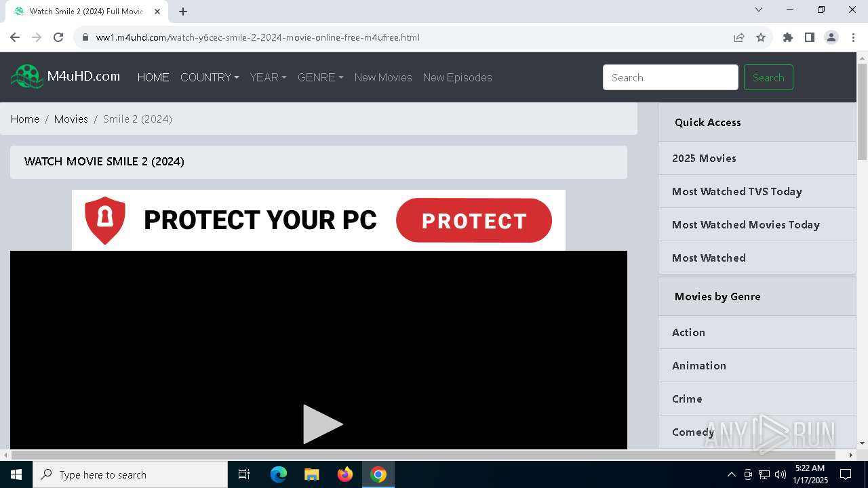The image size is (868, 488).
Task: Click the site Search input field
Action: pos(671,77)
